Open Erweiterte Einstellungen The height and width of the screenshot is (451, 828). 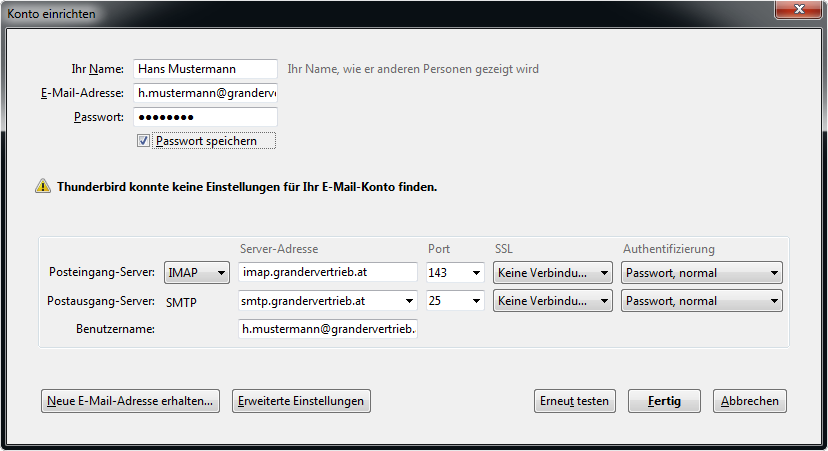[x=301, y=401]
